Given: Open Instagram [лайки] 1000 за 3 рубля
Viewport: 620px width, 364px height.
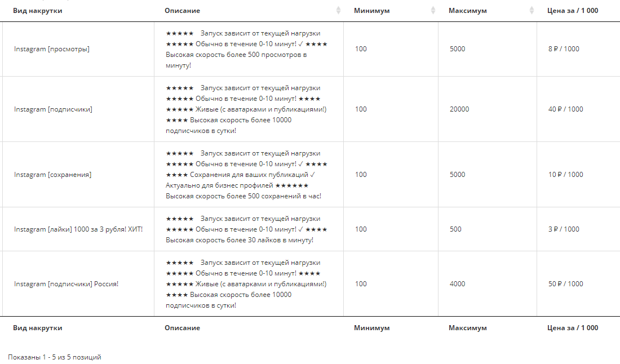Looking at the screenshot, I should (x=78, y=229).
